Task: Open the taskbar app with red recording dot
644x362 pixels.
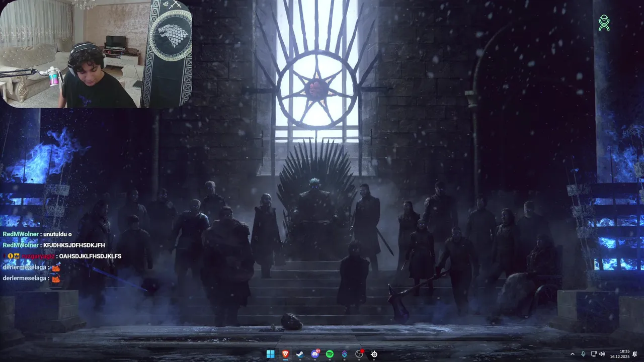Action: [x=359, y=354]
